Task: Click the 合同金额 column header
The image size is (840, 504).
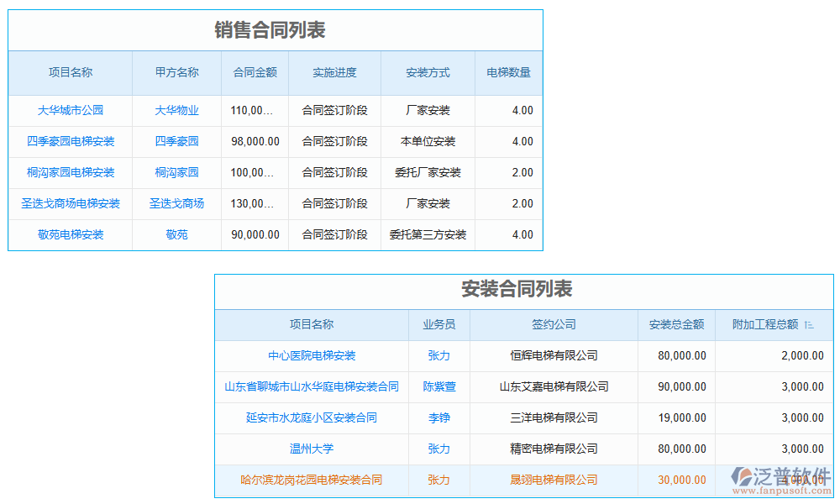Action: pos(255,72)
